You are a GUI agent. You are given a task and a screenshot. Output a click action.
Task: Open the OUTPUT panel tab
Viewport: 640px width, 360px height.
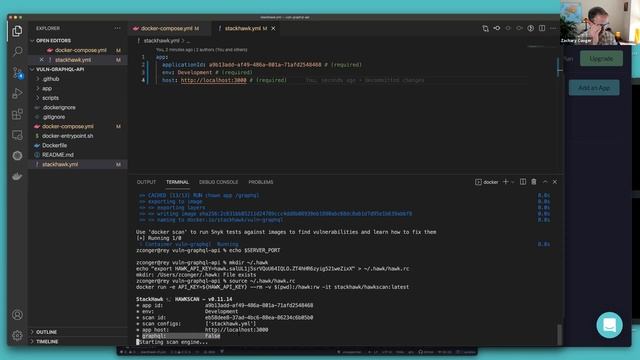click(x=147, y=182)
